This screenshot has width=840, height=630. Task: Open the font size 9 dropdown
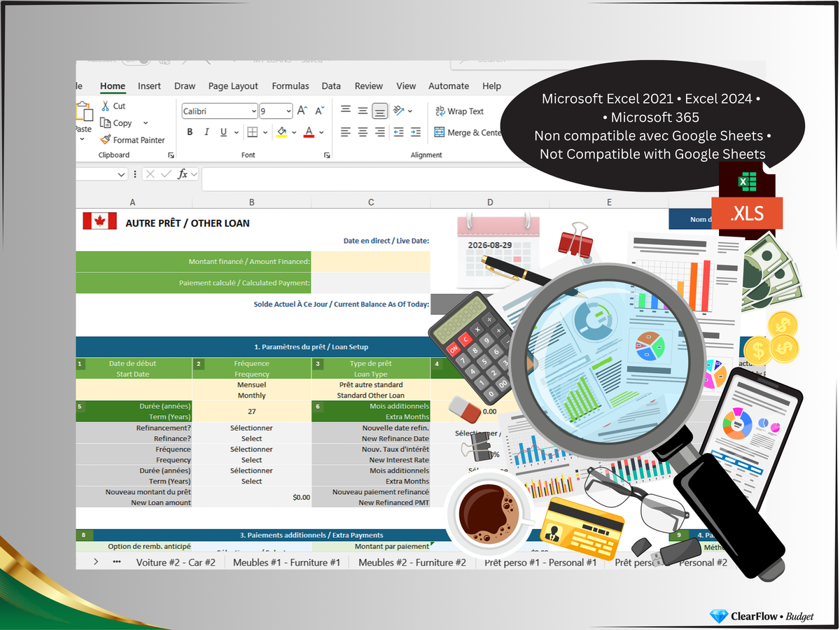click(x=288, y=111)
